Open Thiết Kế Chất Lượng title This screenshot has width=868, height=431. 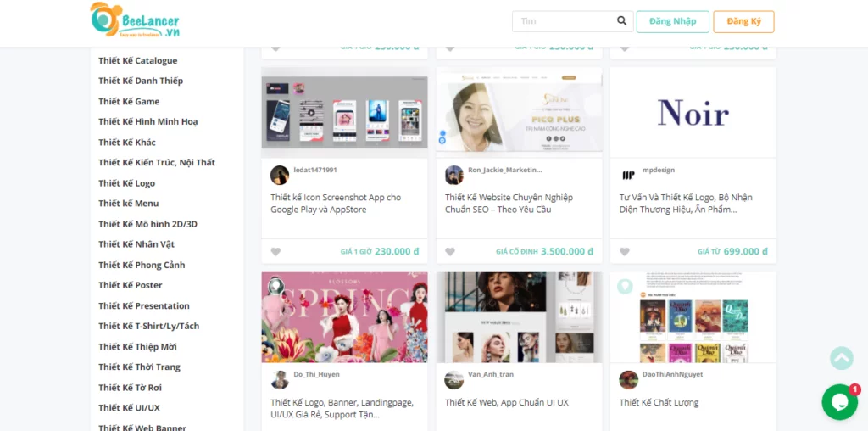click(659, 403)
